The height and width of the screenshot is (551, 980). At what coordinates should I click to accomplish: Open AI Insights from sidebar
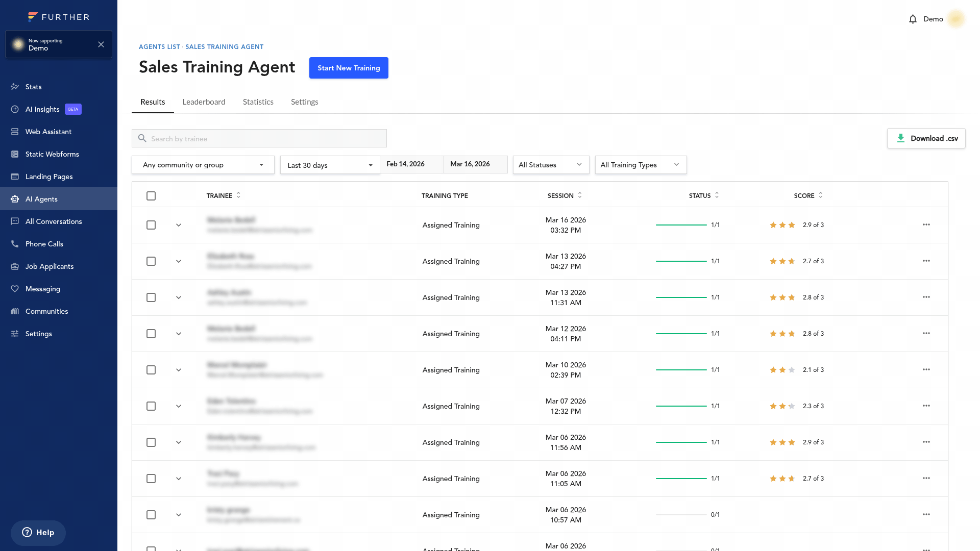pos(42,109)
